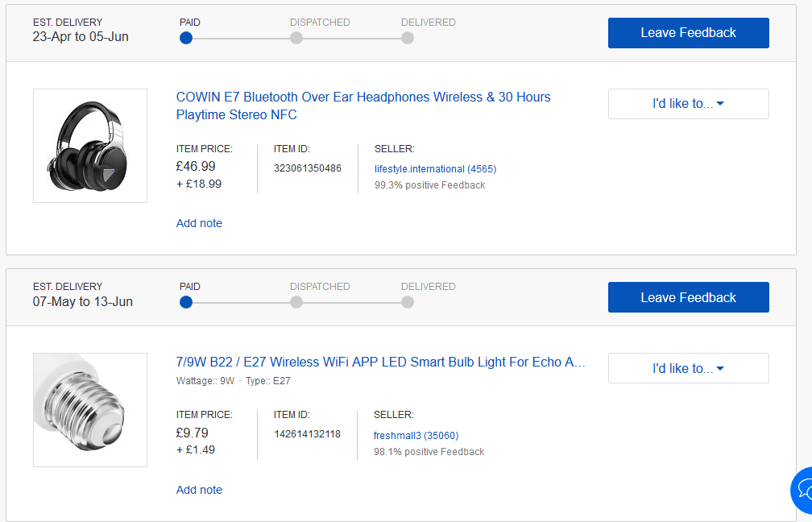Viewport: 812px width, 522px height.
Task: Open the 7/9W B22 / E27 smart bulb listing
Action: click(380, 362)
